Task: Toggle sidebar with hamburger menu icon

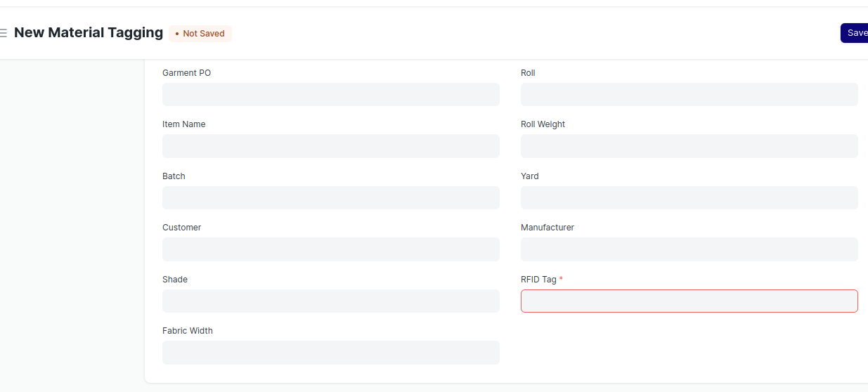Action: [x=3, y=33]
